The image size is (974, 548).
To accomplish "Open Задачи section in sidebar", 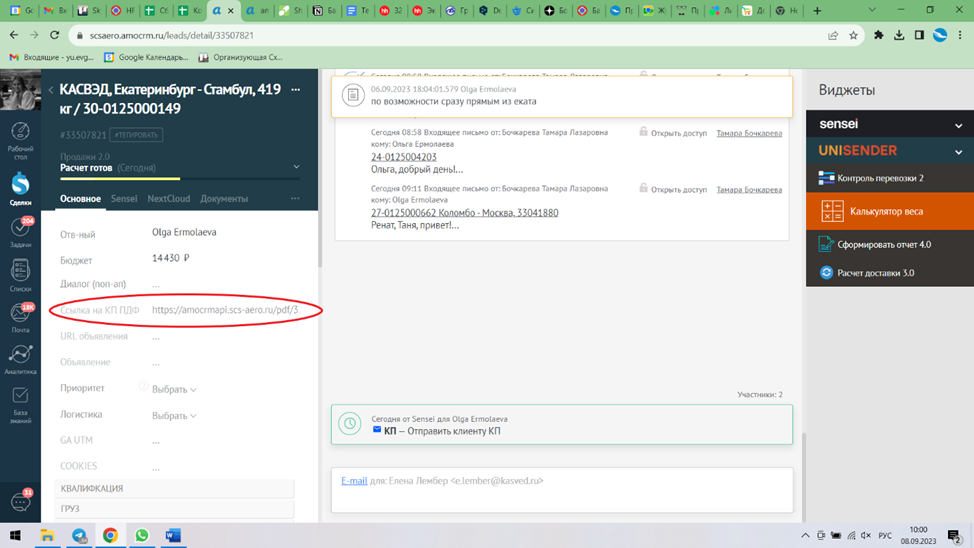I will [20, 231].
